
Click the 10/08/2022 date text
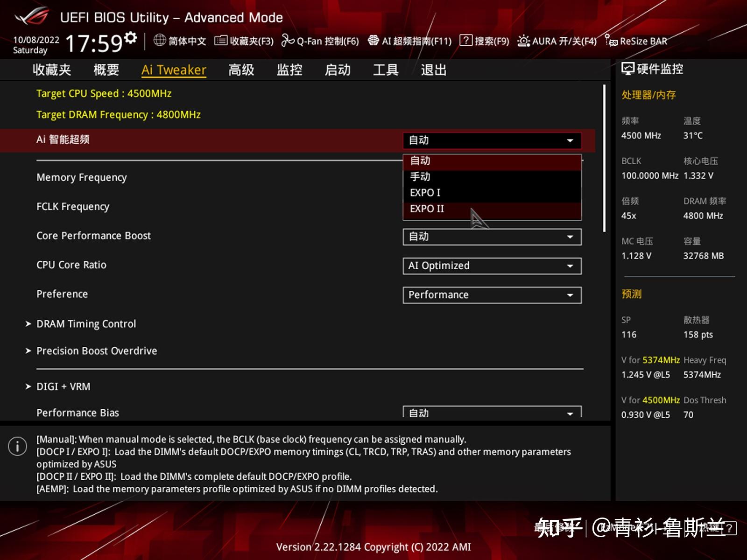coord(36,40)
